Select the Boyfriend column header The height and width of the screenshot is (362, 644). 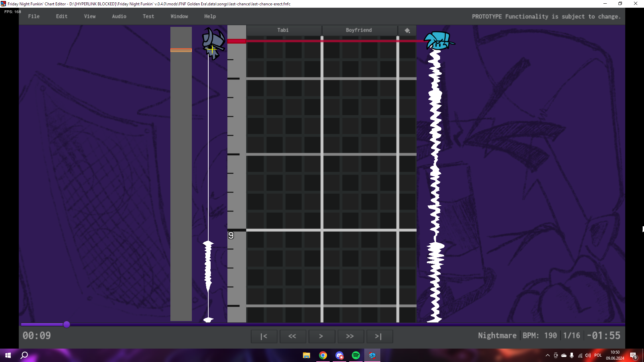pos(359,30)
